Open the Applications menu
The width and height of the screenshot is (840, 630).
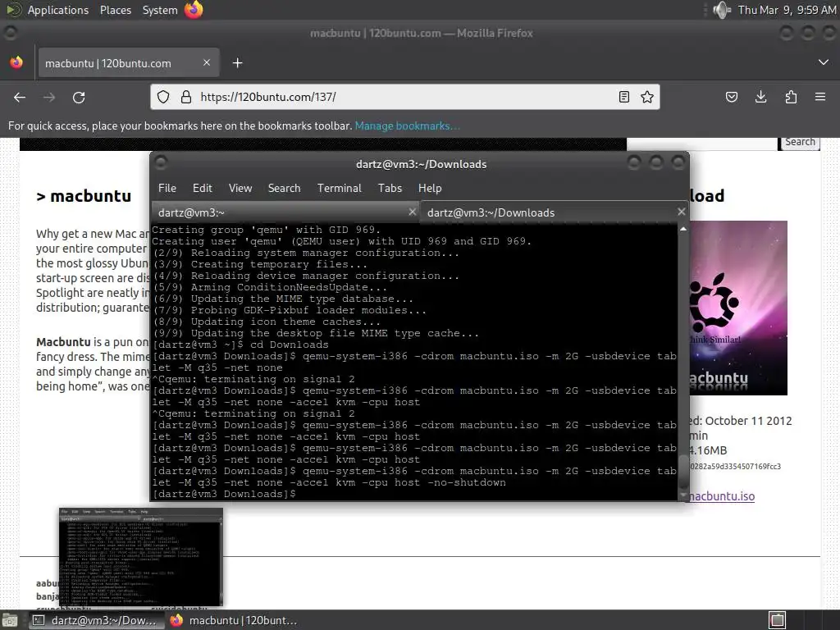[x=58, y=10]
